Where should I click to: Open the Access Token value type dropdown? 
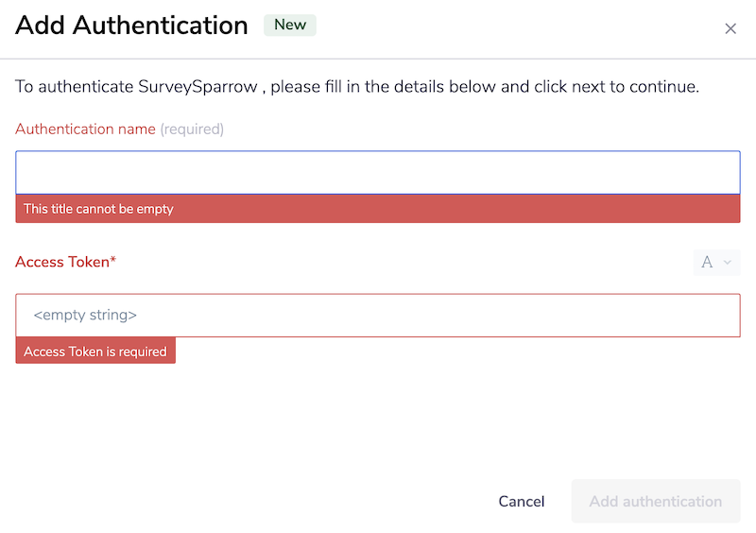pos(716,263)
